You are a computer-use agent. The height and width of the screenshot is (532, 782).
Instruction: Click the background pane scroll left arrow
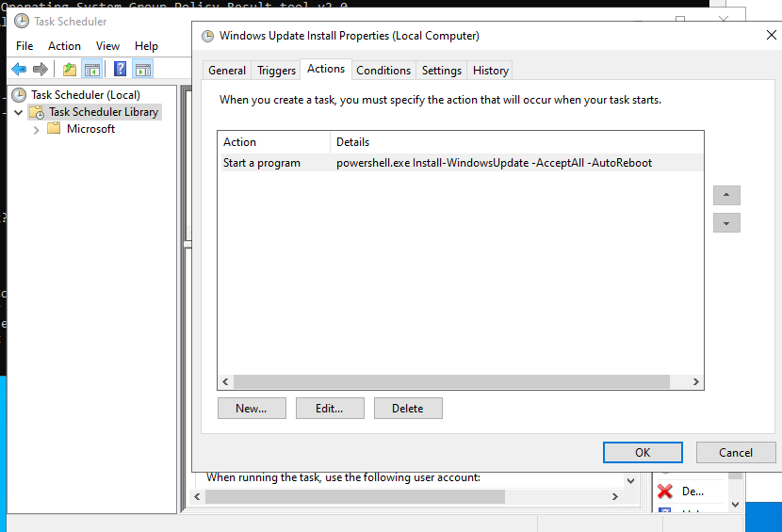pos(198,496)
